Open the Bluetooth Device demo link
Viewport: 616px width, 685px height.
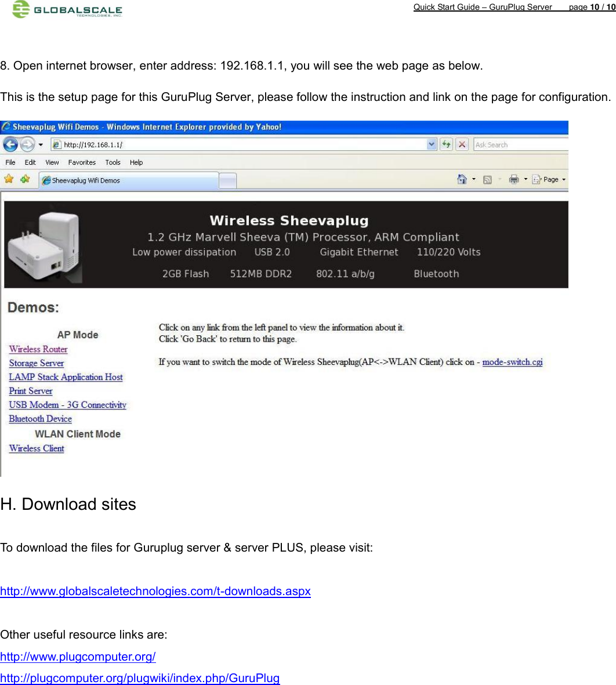pos(40,419)
